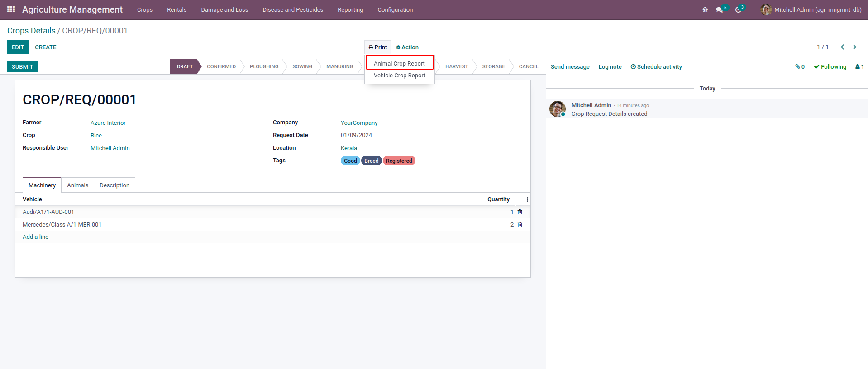
Task: Open the Rentals menu
Action: pyautogui.click(x=177, y=10)
